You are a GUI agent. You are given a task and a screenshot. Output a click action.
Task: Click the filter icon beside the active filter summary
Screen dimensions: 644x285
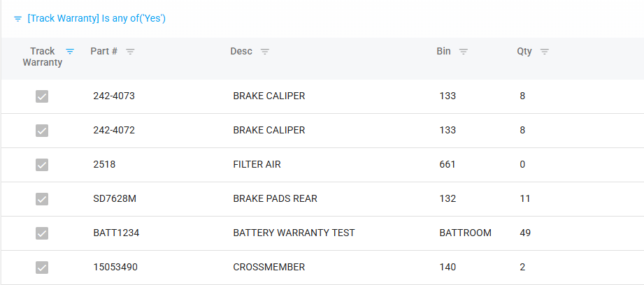pyautogui.click(x=17, y=19)
